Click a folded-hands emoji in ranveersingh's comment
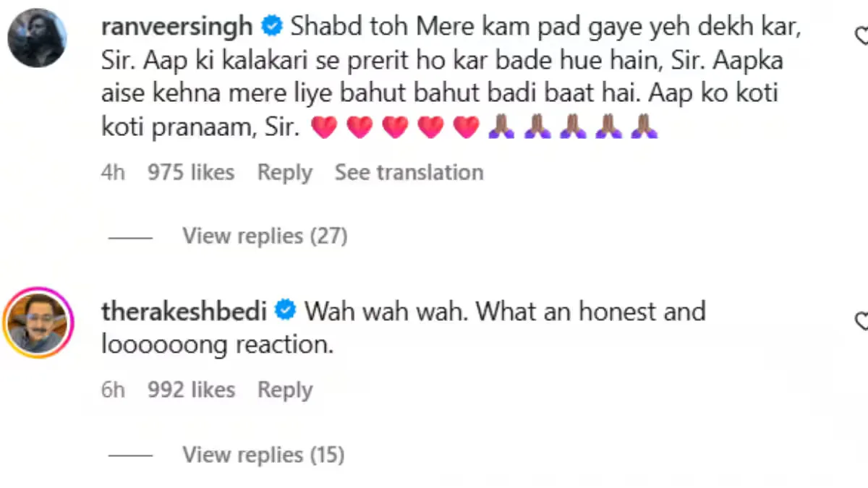This screenshot has height=488, width=868. pyautogui.click(x=501, y=127)
